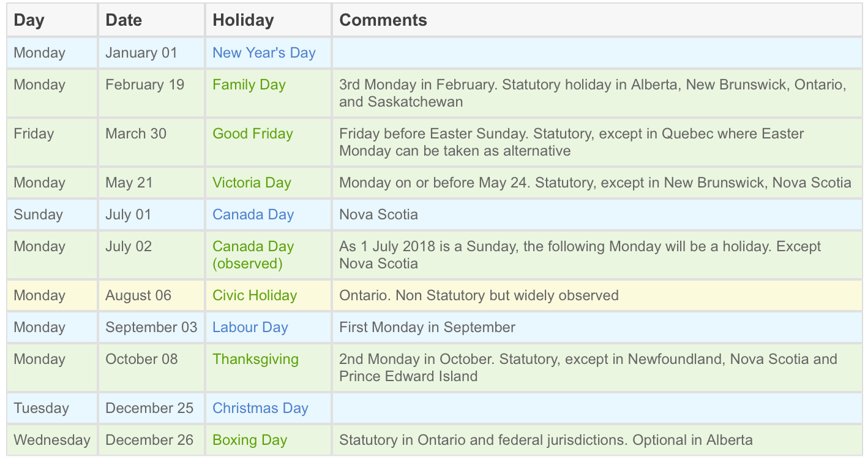Click the February 19 date cell

tap(144, 85)
